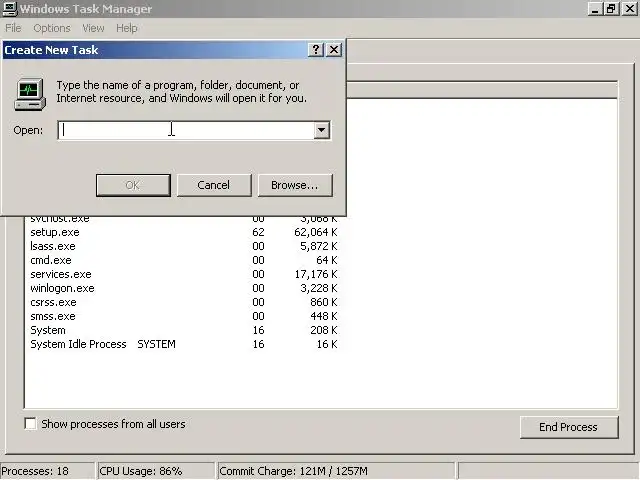Click the 860 K memory value
Viewport: 640px width, 480px height.
324,302
